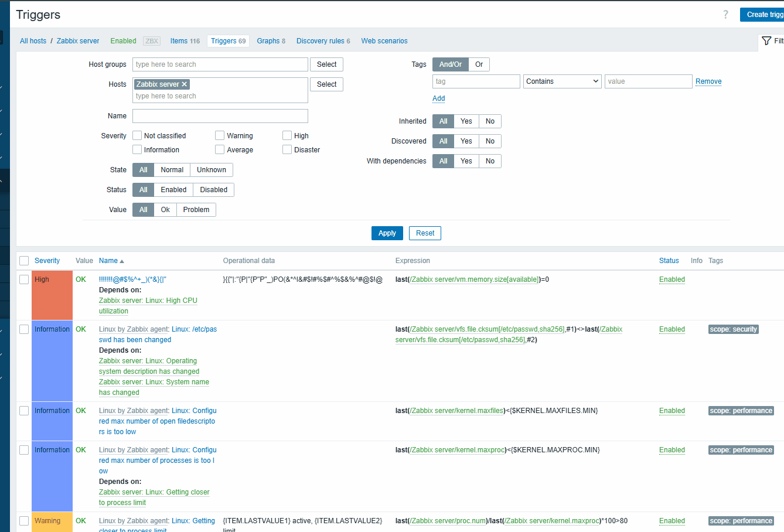Add a new tag filter row
Image resolution: width=784 pixels, height=532 pixels.
coord(439,98)
